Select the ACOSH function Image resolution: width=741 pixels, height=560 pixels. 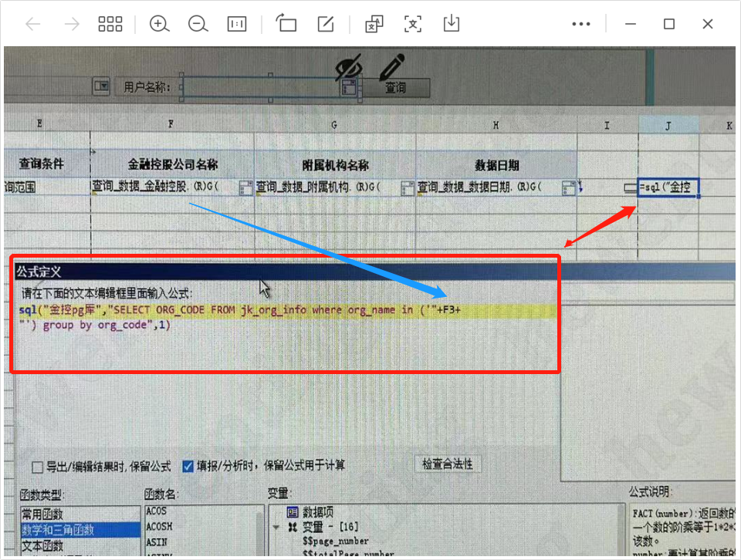click(159, 527)
